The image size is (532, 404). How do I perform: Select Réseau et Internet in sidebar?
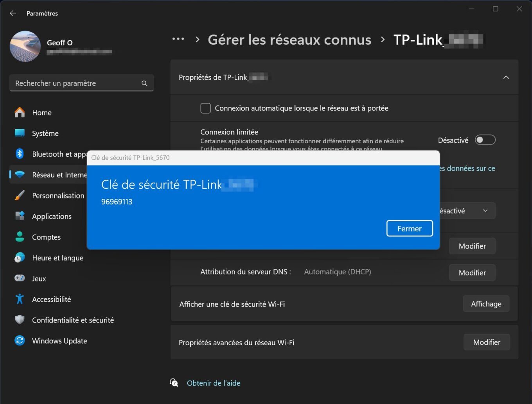point(48,175)
